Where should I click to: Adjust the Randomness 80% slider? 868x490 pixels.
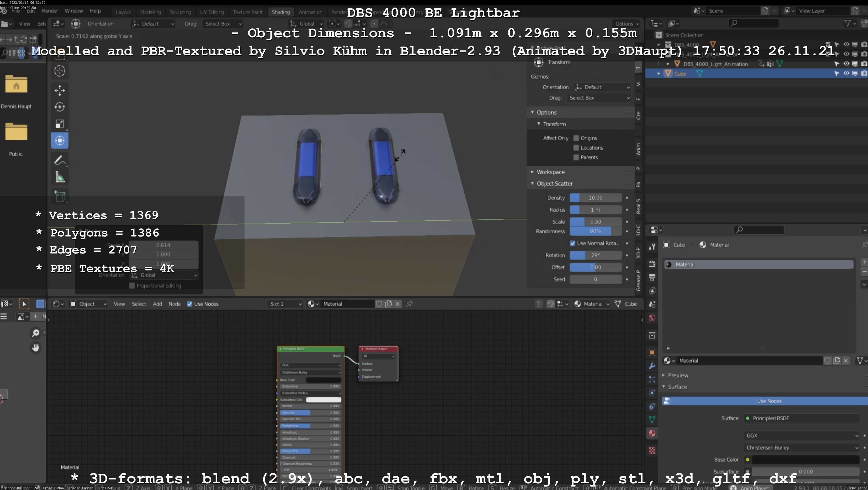point(595,231)
